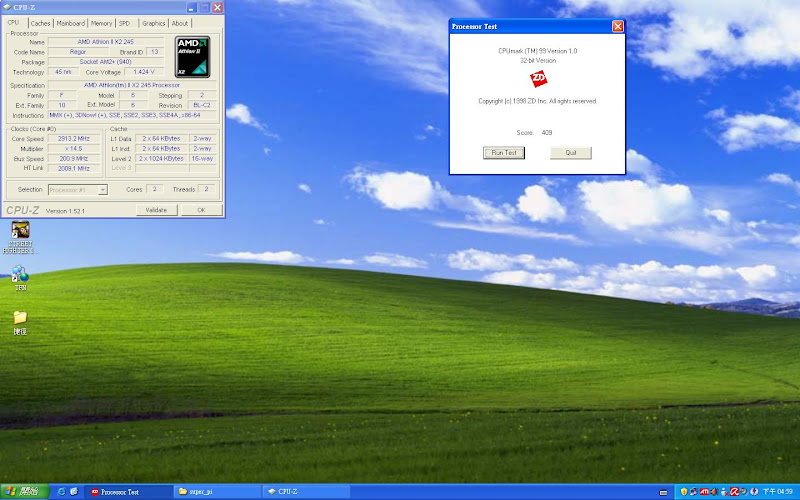Viewport: 800px width, 500px height.
Task: Launch Internet Explorer from Quick Launch
Action: tap(61, 492)
